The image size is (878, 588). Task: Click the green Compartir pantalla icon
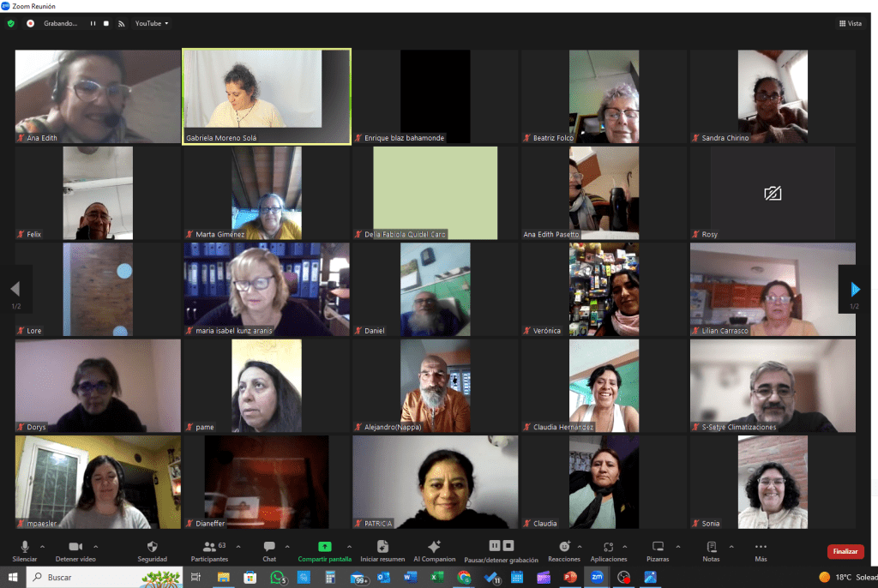pyautogui.click(x=324, y=546)
